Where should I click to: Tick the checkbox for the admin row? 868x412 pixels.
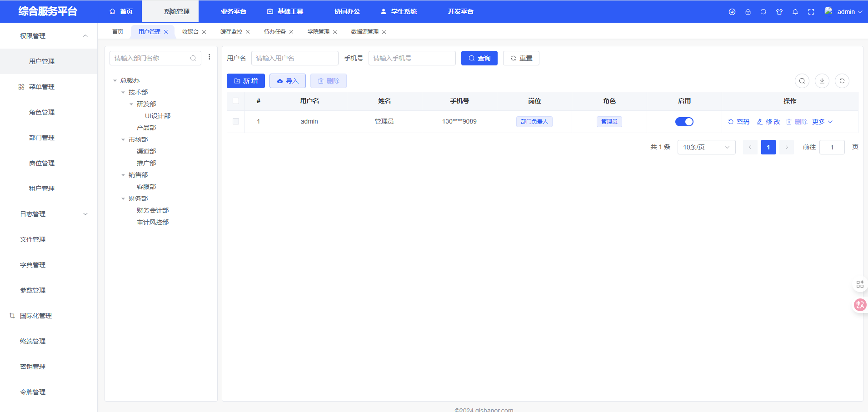(x=236, y=121)
